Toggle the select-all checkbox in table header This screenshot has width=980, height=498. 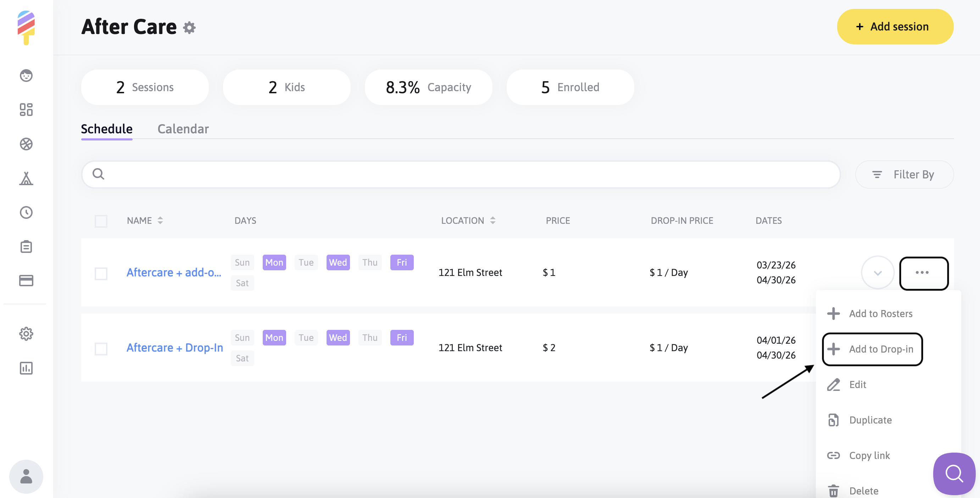[x=101, y=221]
